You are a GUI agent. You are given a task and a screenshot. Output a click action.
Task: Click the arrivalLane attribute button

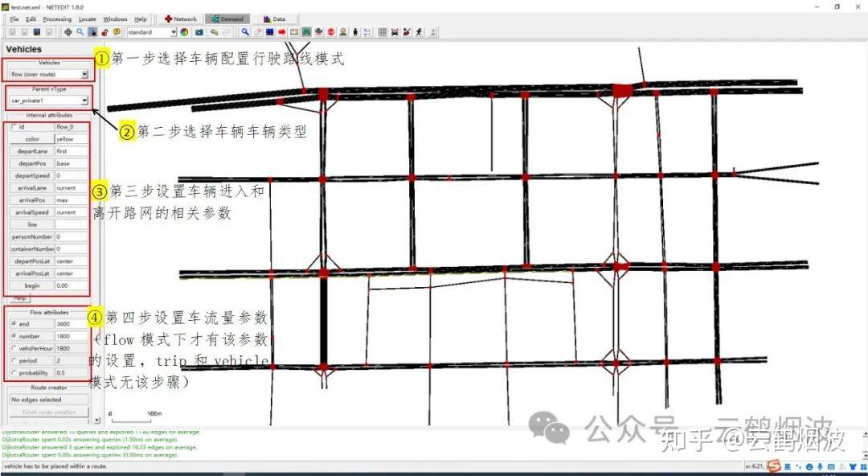point(32,188)
